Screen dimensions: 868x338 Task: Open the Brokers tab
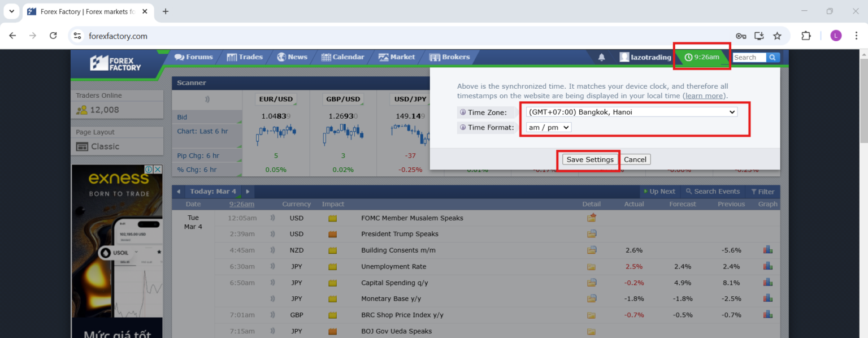(x=450, y=57)
